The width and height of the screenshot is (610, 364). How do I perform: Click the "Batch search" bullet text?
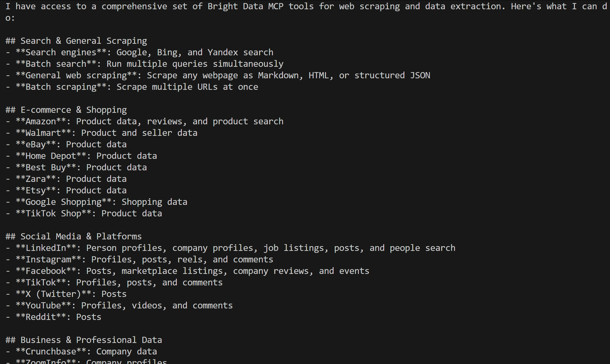pos(149,64)
